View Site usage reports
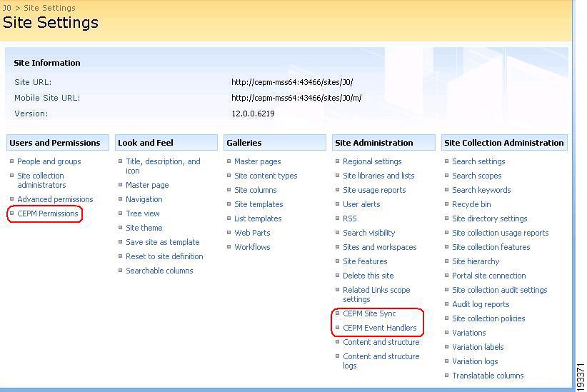 (x=374, y=190)
